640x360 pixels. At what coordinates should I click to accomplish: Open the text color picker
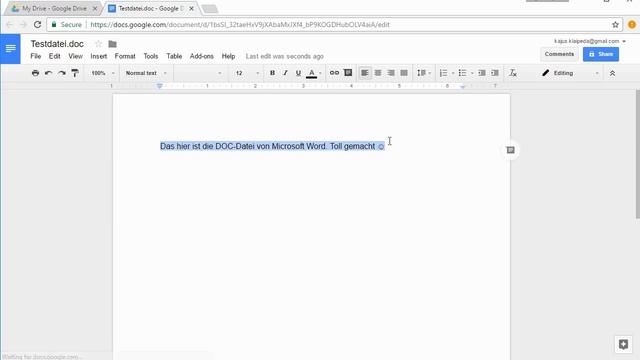312,73
